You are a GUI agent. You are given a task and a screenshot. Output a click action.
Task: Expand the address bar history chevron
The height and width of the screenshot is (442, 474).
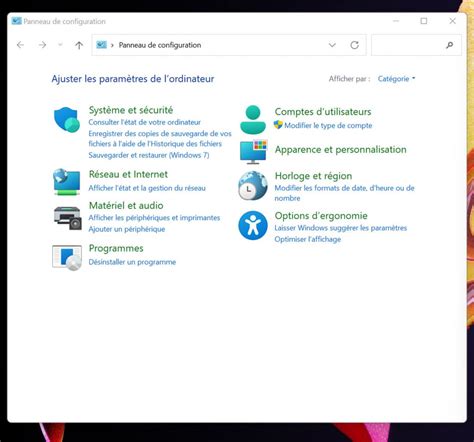pyautogui.click(x=332, y=45)
